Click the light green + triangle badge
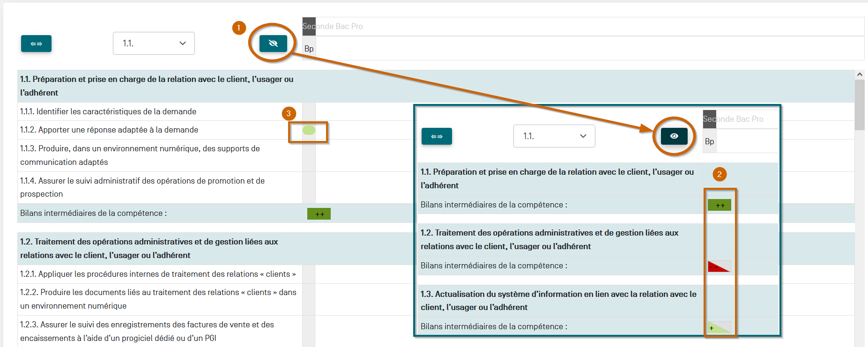 [719, 327]
